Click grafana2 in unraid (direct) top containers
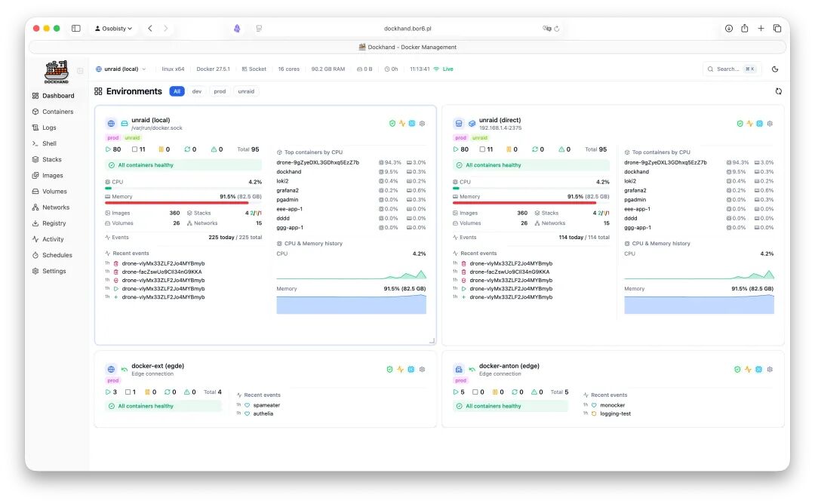Image resolution: width=815 pixels, height=504 pixels. point(635,191)
